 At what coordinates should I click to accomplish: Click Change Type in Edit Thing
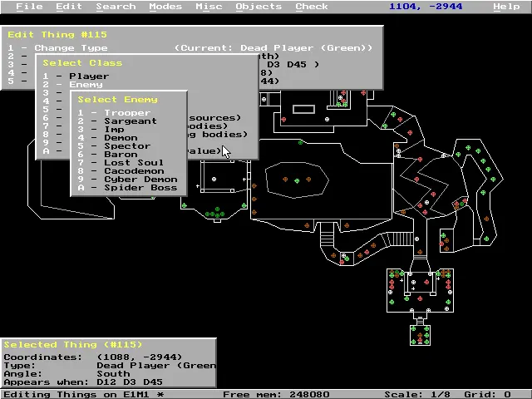click(x=71, y=48)
